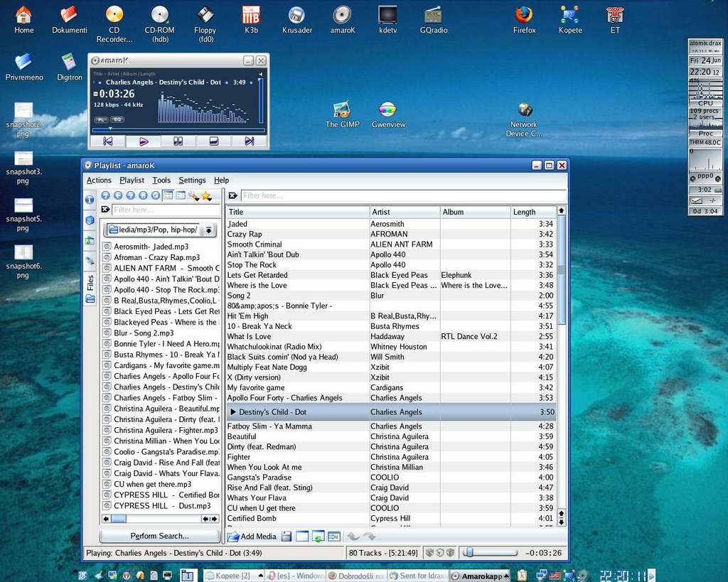Click the third dice icon in status bar
This screenshot has height=582, width=728.
[450, 552]
